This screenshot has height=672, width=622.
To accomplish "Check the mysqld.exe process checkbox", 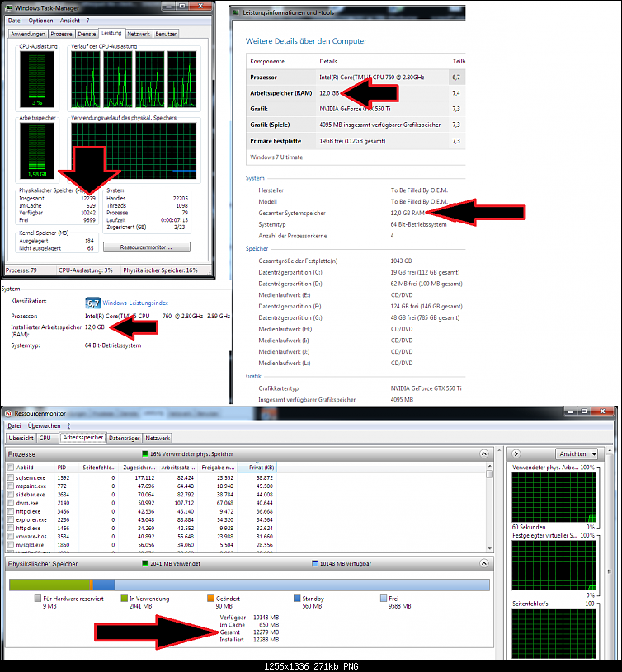I will tap(11, 545).
